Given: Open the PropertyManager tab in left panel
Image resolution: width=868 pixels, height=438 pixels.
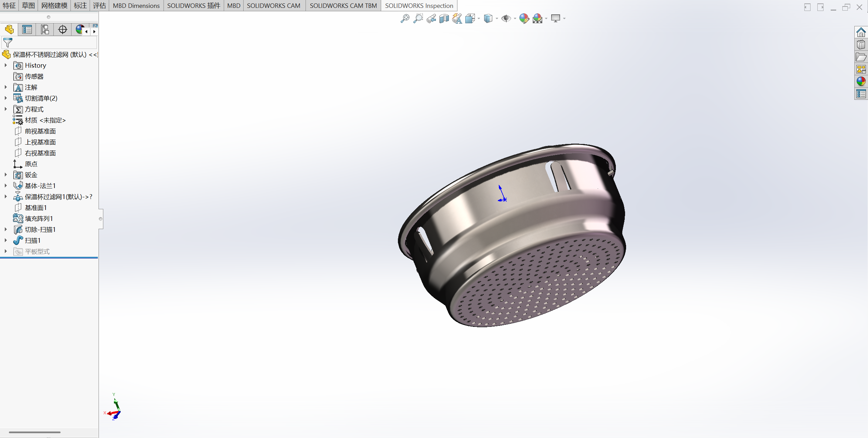Looking at the screenshot, I should coord(27,30).
